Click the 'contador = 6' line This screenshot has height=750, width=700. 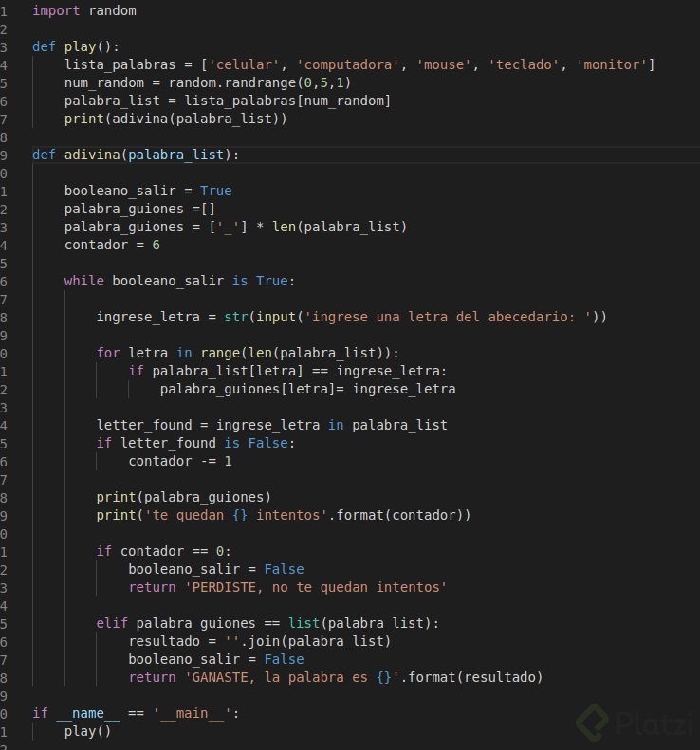pyautogui.click(x=112, y=245)
